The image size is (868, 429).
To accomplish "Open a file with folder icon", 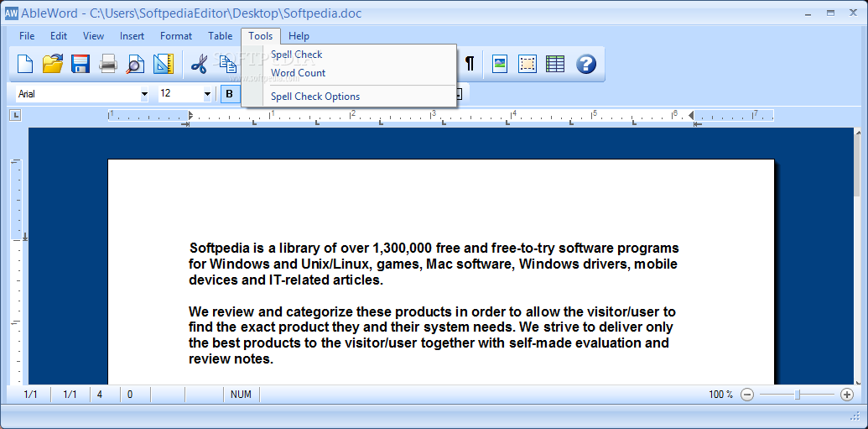I will pyautogui.click(x=53, y=64).
